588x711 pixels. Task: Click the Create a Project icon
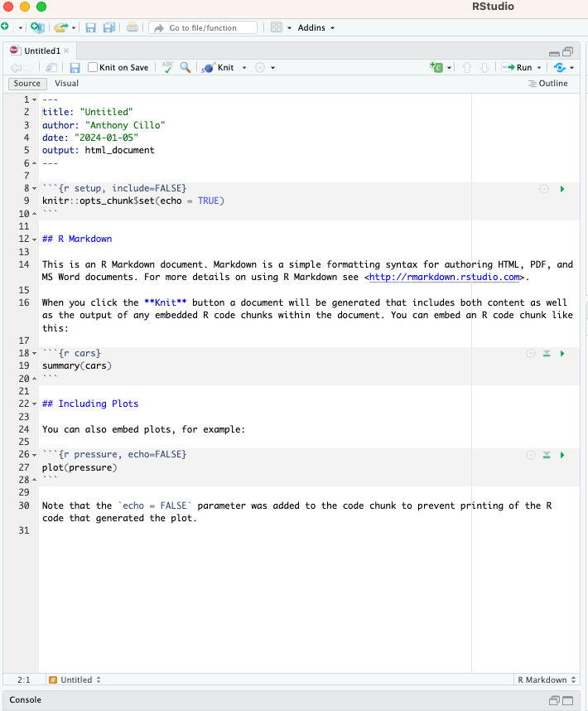[37, 27]
